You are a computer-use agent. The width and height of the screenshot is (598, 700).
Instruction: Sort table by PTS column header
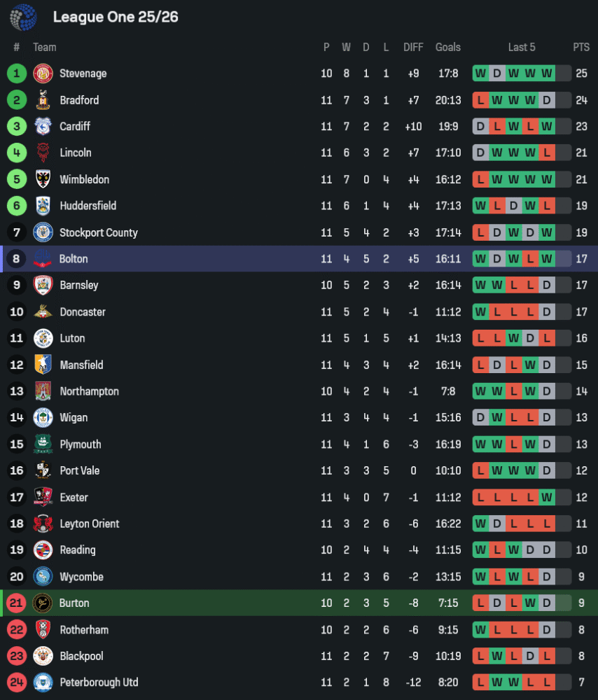[x=581, y=48]
